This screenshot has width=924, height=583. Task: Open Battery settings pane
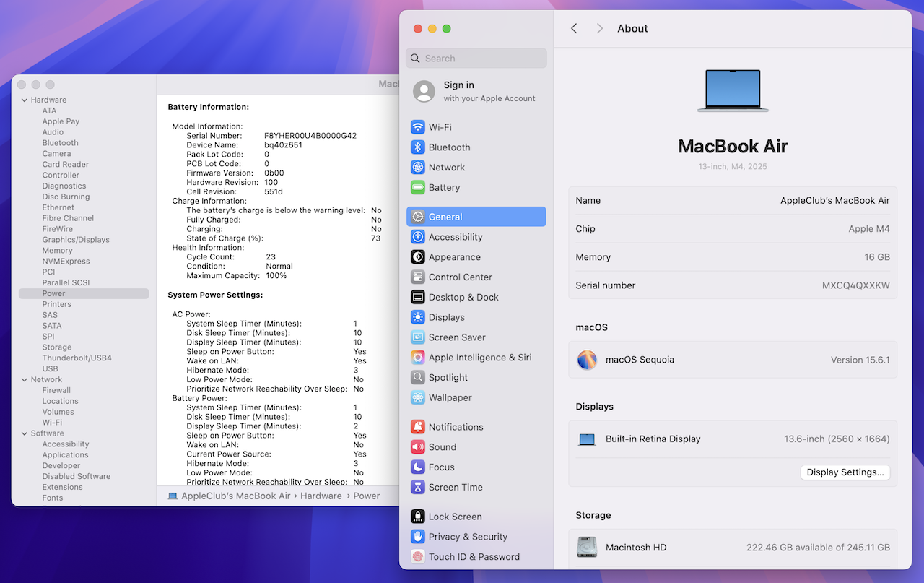(476, 188)
